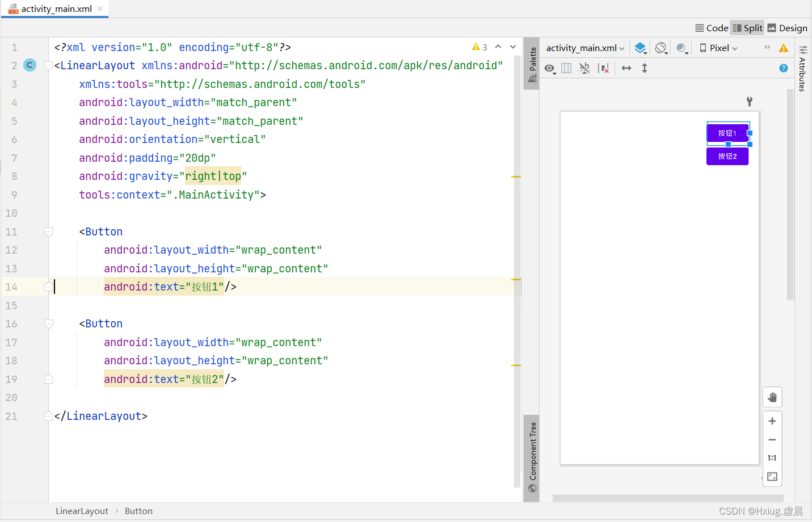Open the design help question icon
The width and height of the screenshot is (812, 522).
[784, 68]
